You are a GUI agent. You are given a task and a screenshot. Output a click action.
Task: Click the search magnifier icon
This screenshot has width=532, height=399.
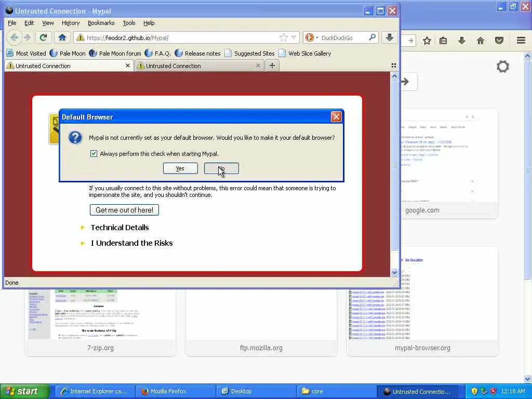point(372,37)
